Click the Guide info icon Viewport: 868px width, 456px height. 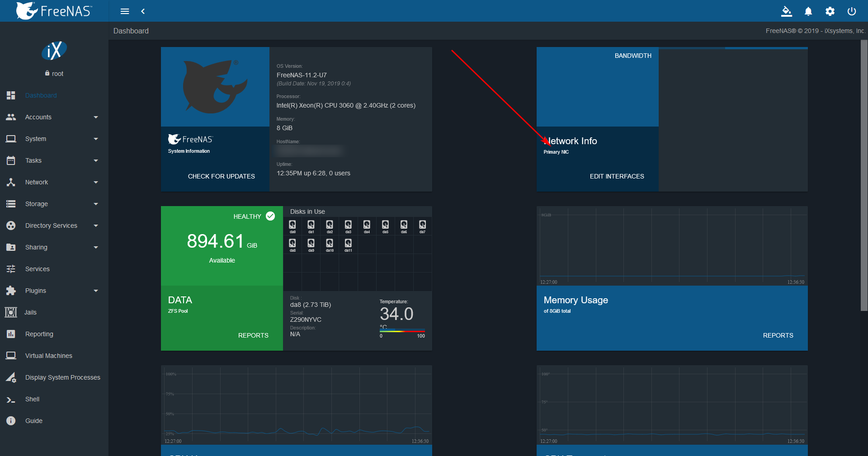(x=11, y=421)
